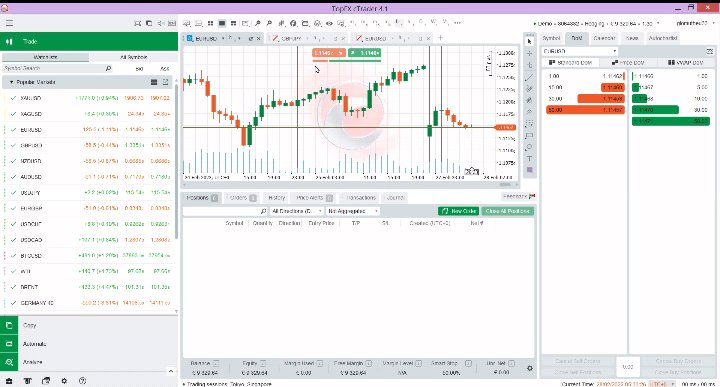Switch to the All Symbols tab

pos(134,57)
